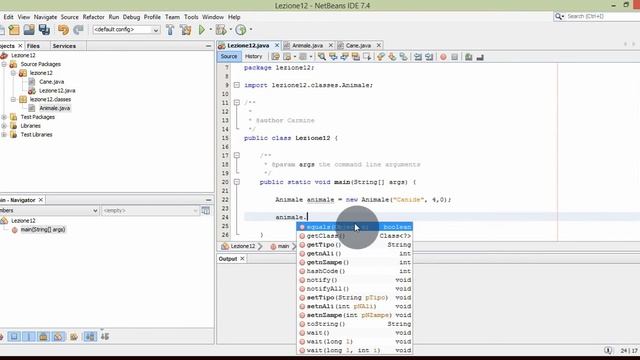The height and width of the screenshot is (360, 640).
Task: Select getTipo() in the autocomplete list
Action: pyautogui.click(x=354, y=244)
